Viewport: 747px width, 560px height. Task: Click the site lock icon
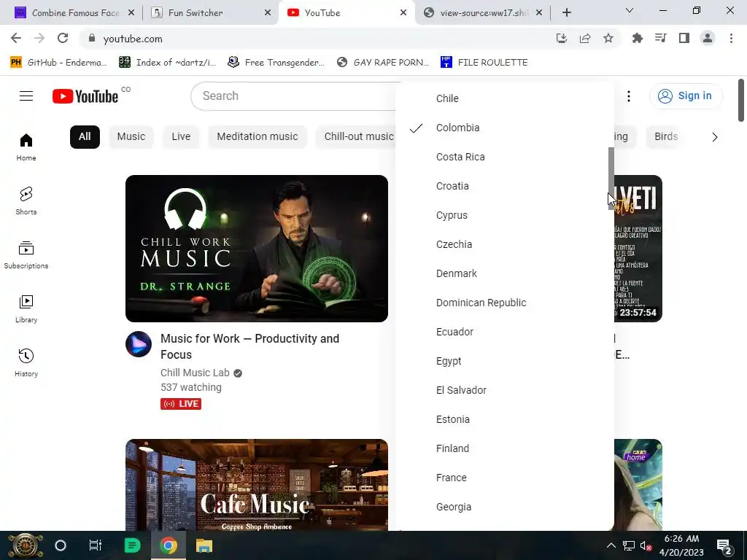(92, 39)
